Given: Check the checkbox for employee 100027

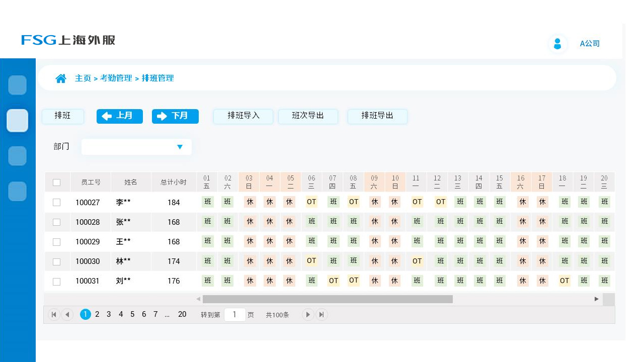Looking at the screenshot, I should (x=57, y=202).
